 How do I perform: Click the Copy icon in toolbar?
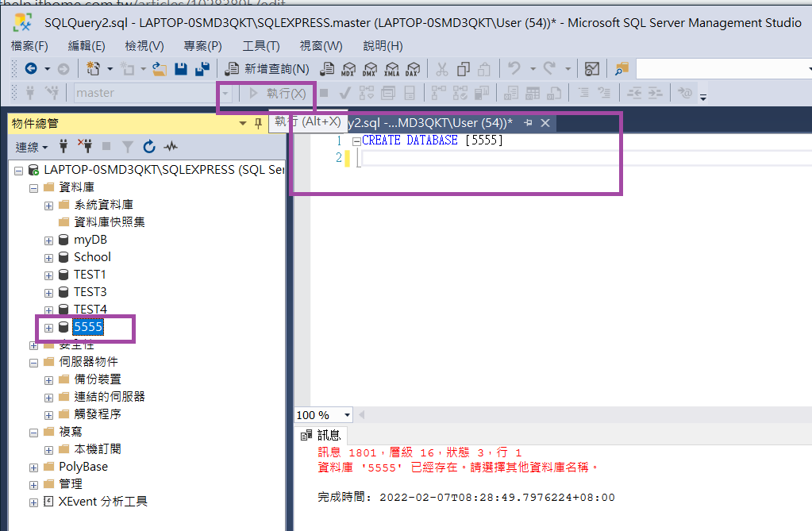pyautogui.click(x=464, y=69)
